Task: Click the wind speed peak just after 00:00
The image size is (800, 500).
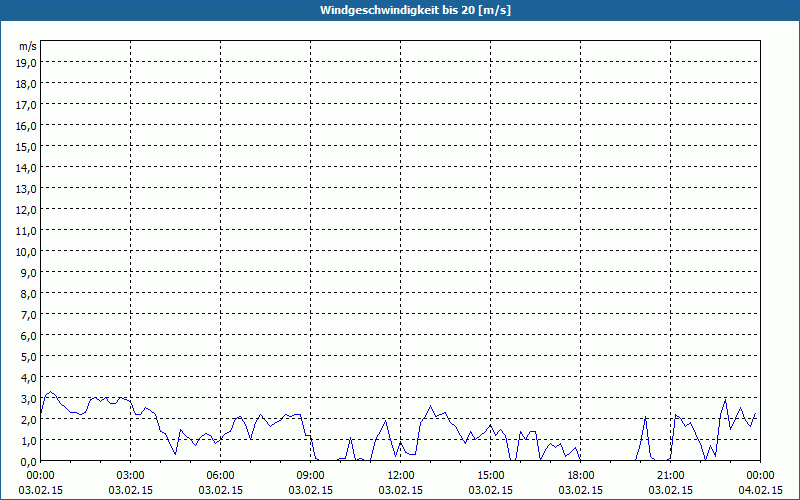Action: pyautogui.click(x=49, y=392)
